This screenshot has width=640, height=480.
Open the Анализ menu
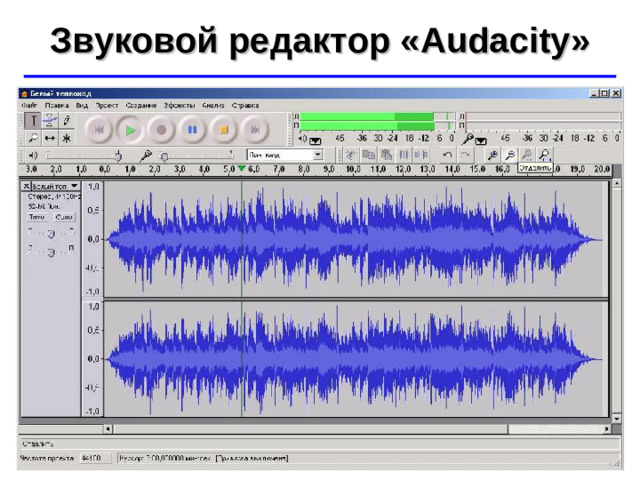coord(213,105)
